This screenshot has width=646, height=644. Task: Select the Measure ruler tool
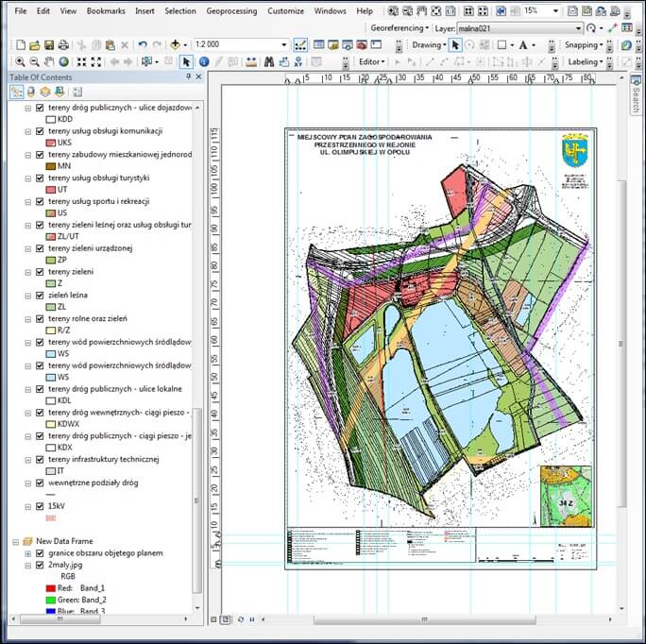click(x=251, y=62)
